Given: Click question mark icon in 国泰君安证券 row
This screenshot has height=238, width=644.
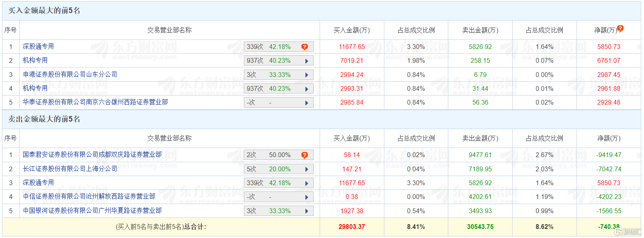Looking at the screenshot, I should [304, 155].
